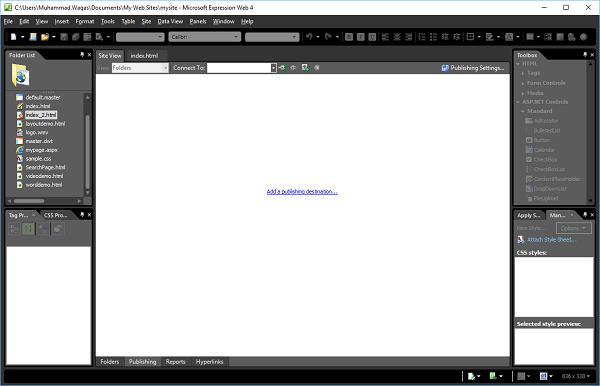The width and height of the screenshot is (600, 386).
Task: Click Show Categorized List icon in Tag Properties
Action: tap(13, 229)
